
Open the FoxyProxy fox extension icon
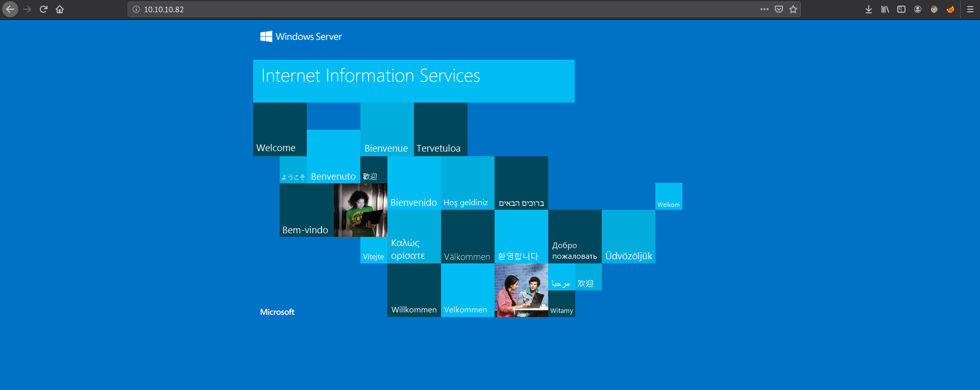coord(950,9)
